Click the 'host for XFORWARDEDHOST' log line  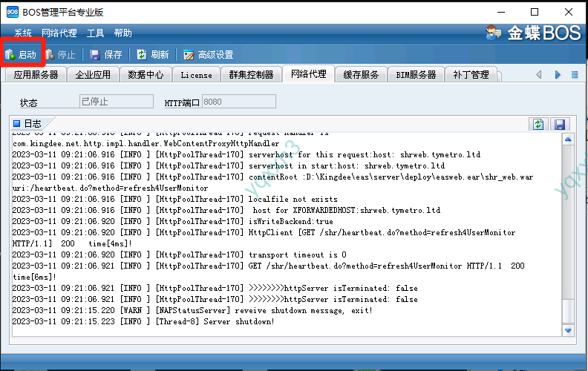226,210
